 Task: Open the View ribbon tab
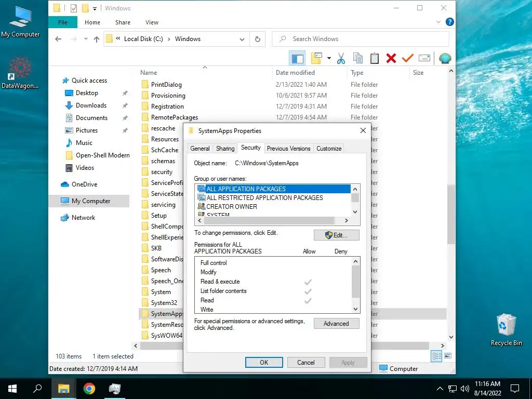click(152, 22)
